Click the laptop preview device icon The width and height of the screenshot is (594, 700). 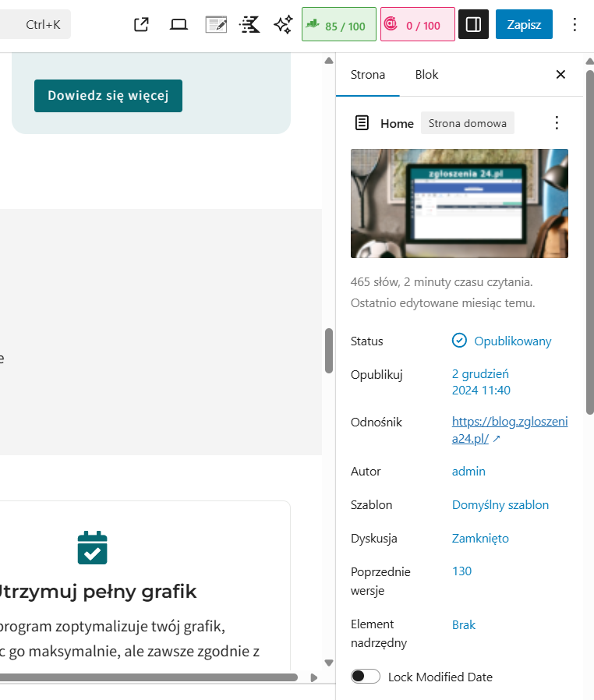click(x=179, y=25)
